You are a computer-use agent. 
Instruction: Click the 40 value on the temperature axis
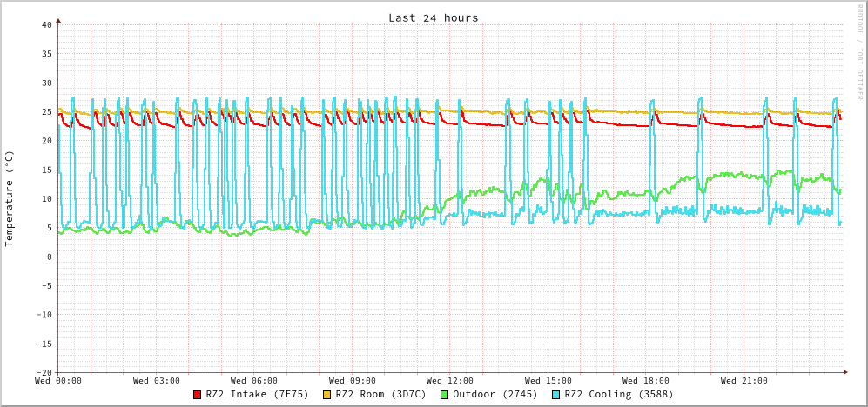(x=46, y=24)
